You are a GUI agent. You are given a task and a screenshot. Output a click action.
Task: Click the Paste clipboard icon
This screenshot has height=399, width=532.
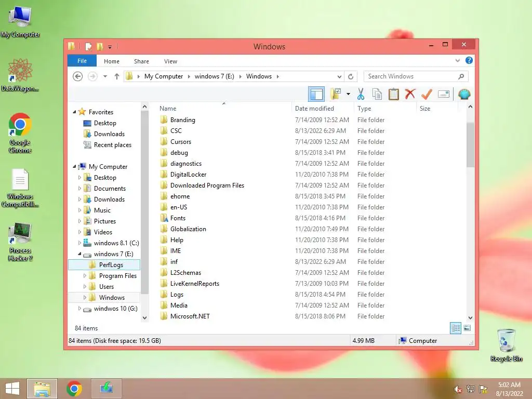tap(394, 94)
